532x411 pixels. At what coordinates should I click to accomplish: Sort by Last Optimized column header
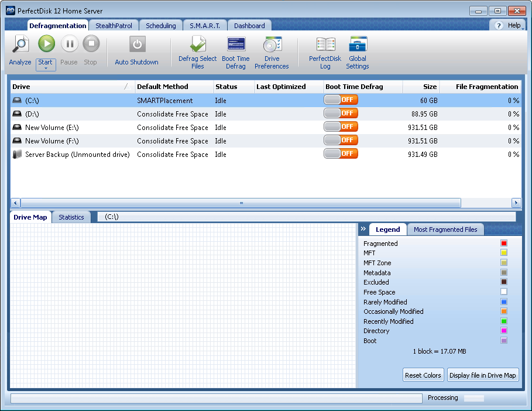point(289,87)
